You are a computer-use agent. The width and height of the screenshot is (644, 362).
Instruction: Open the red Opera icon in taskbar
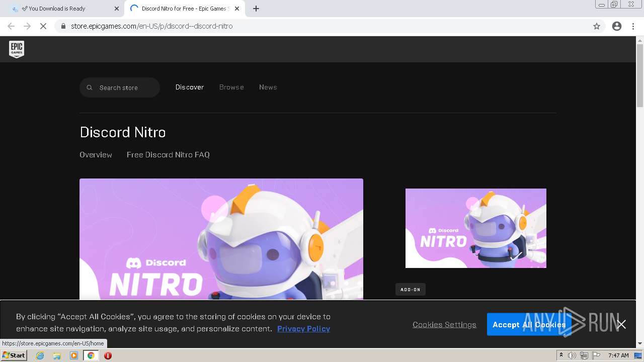(108, 355)
